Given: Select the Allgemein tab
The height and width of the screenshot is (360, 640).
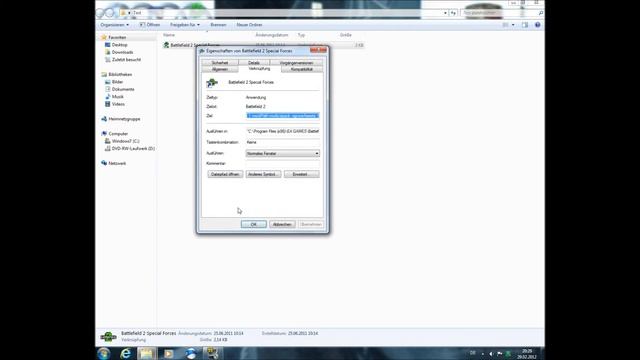Looking at the screenshot, I should pyautogui.click(x=220, y=69).
